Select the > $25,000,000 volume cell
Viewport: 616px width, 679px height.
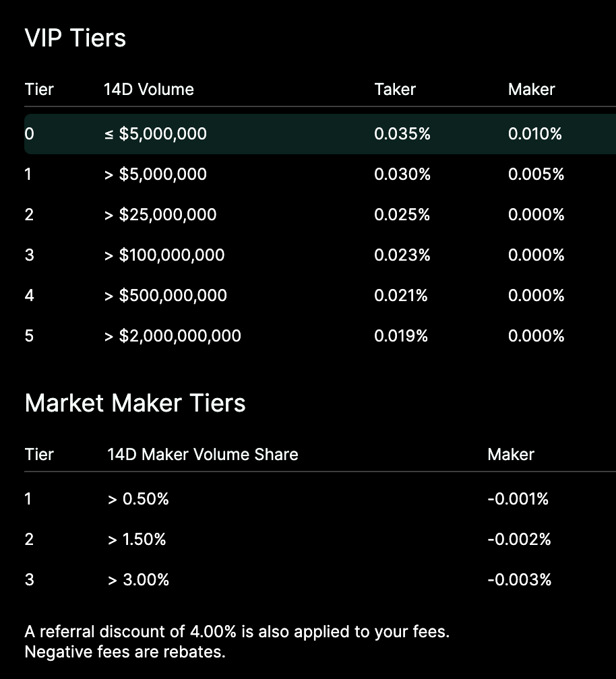tap(160, 215)
